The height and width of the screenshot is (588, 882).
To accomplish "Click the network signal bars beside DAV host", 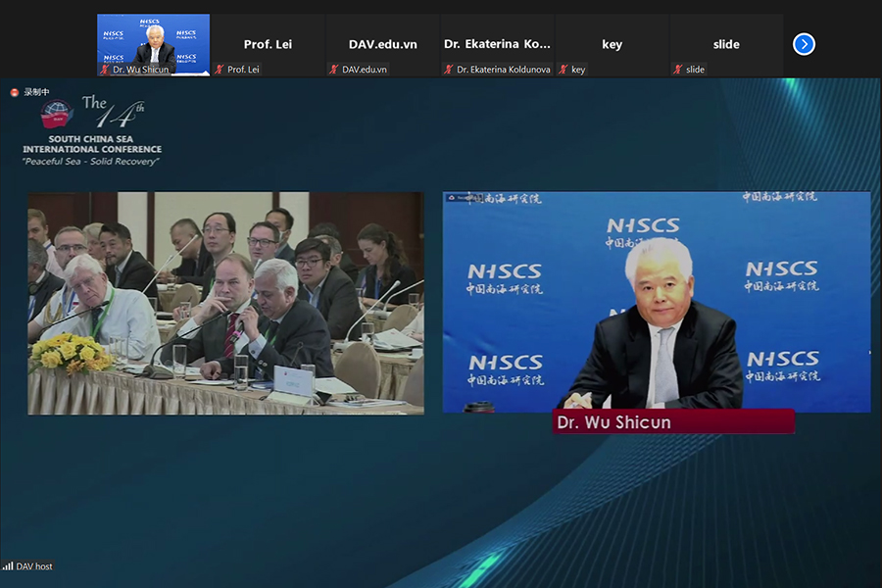I will click(7, 565).
